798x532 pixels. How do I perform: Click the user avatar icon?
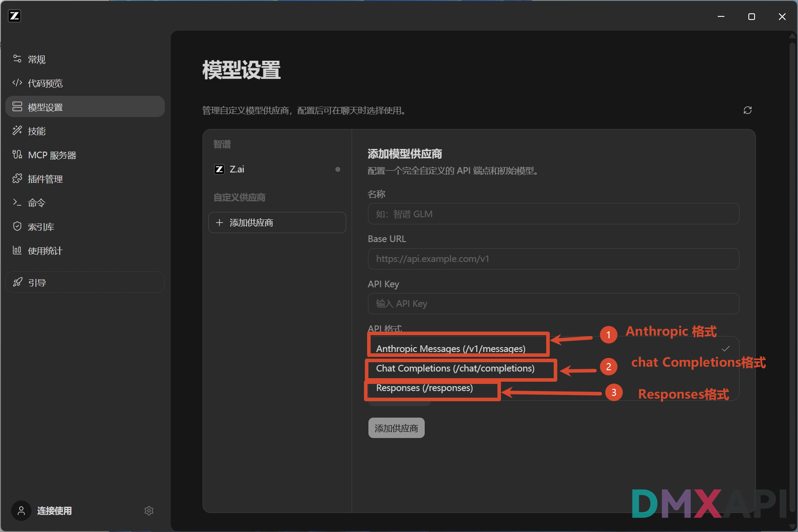click(x=21, y=511)
